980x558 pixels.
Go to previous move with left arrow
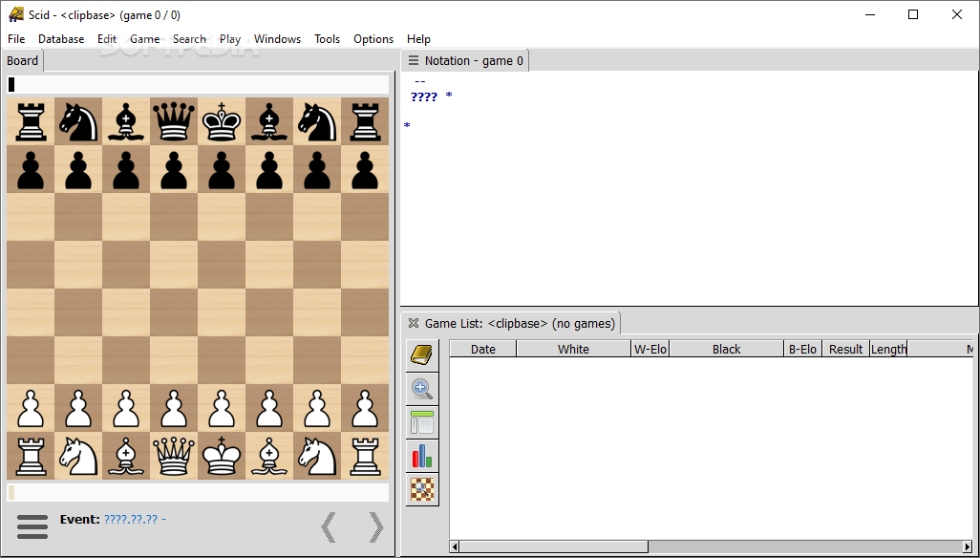click(x=329, y=526)
